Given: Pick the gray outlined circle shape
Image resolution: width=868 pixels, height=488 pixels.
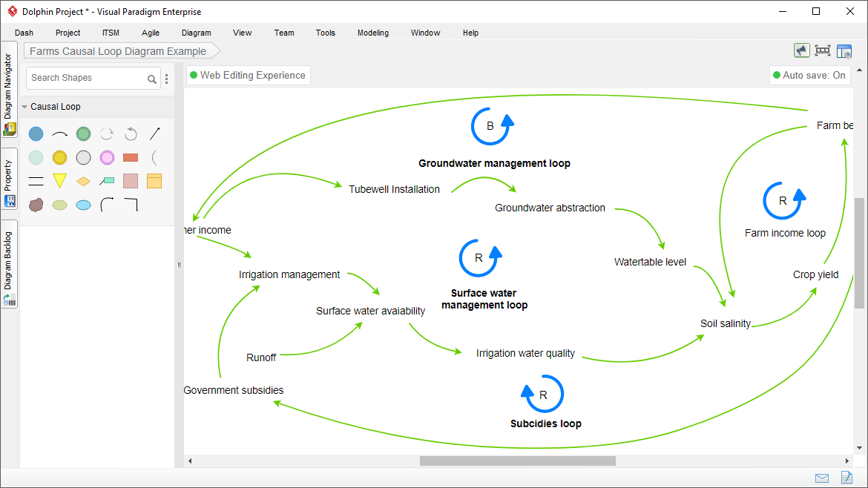Looking at the screenshot, I should [x=84, y=158].
